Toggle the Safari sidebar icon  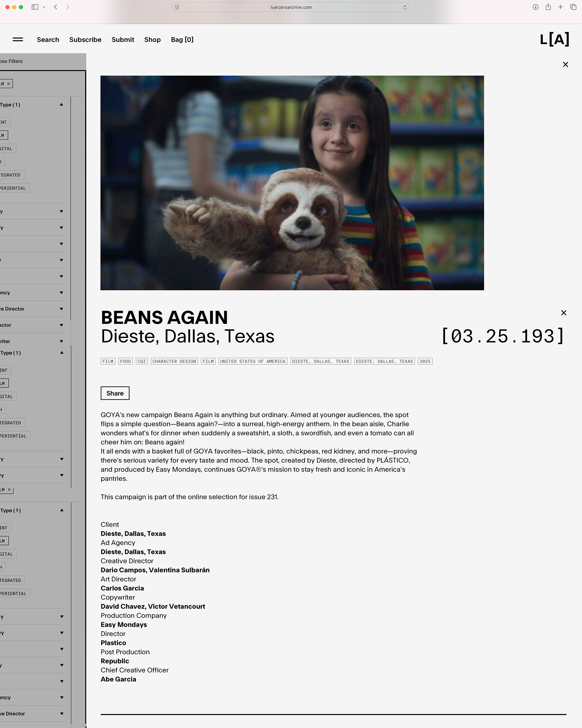[x=35, y=7]
